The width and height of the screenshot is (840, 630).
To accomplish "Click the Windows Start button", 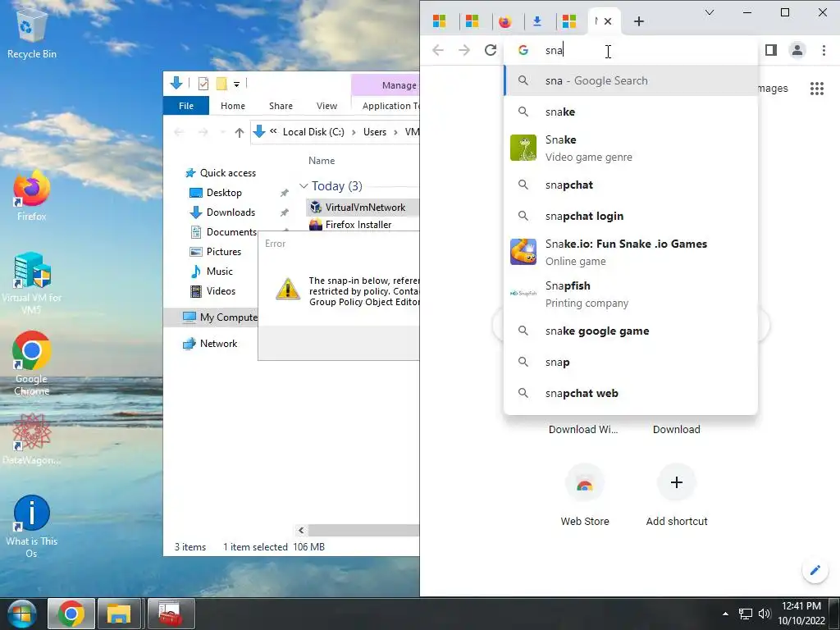I will [x=21, y=614].
